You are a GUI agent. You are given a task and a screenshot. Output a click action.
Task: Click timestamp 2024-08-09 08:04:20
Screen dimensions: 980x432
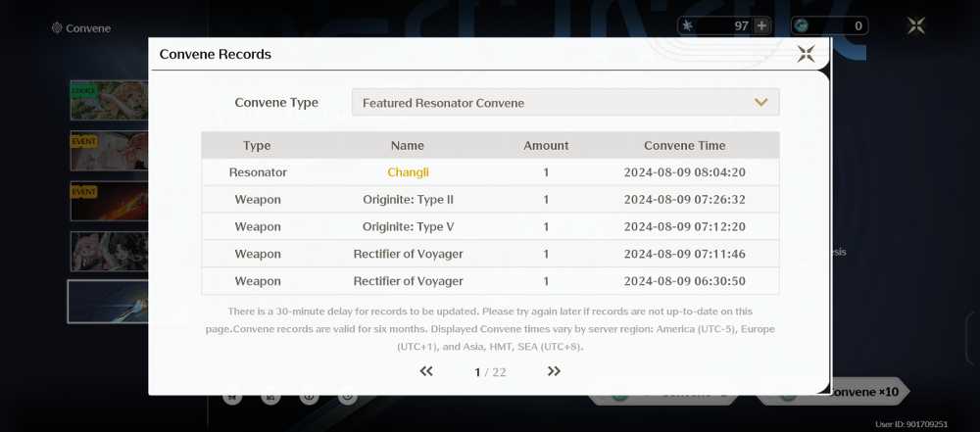point(684,172)
